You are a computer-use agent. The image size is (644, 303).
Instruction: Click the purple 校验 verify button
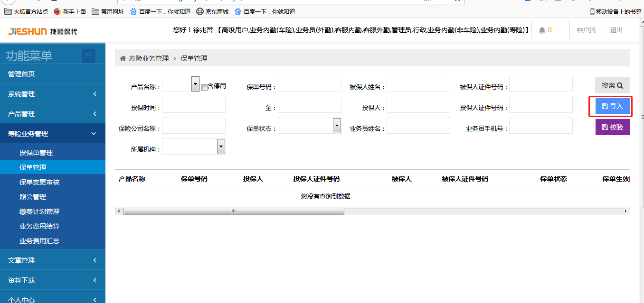tap(612, 127)
